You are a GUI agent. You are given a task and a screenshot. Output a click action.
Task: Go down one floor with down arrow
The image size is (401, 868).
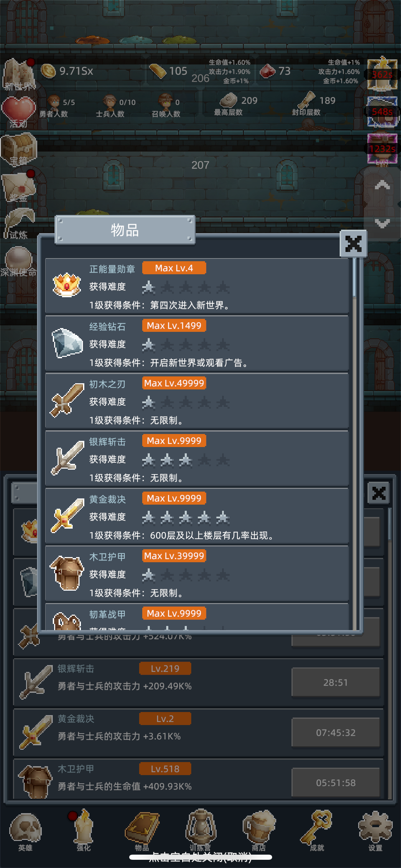point(382,224)
